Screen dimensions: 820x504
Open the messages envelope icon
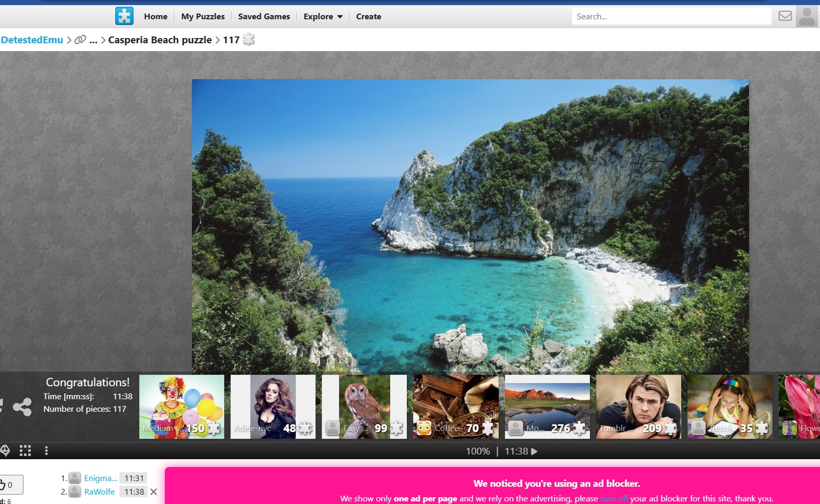[x=785, y=16]
